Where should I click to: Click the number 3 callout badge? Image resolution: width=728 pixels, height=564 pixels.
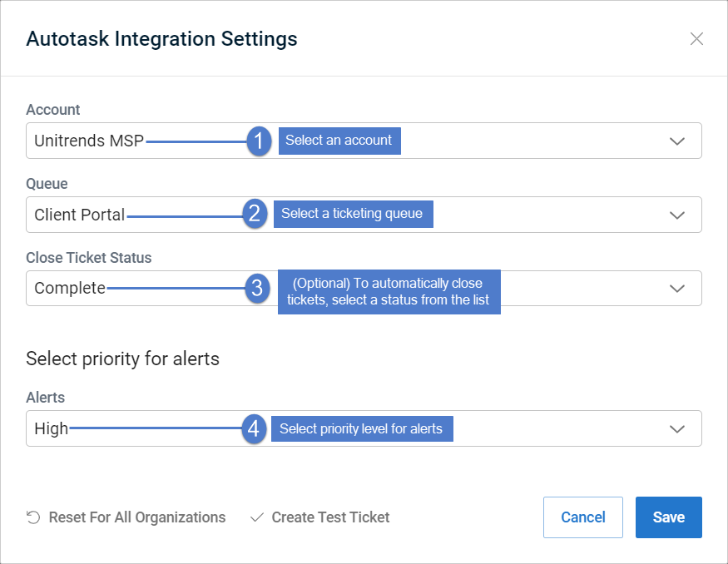pos(257,288)
